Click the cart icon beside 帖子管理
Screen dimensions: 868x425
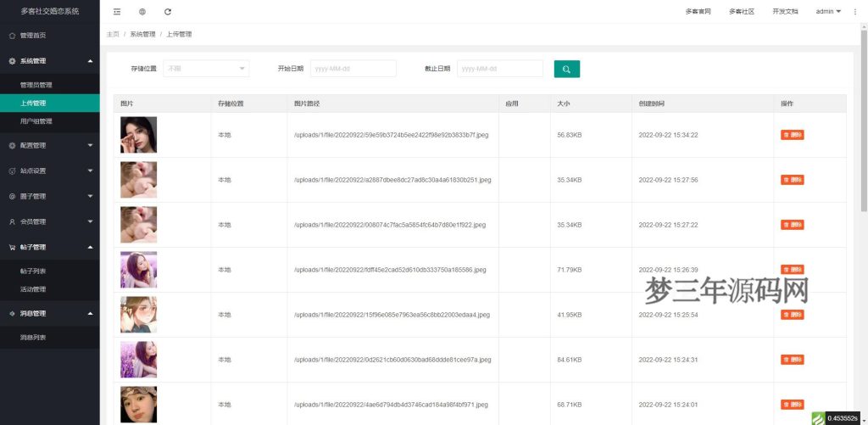(x=12, y=247)
